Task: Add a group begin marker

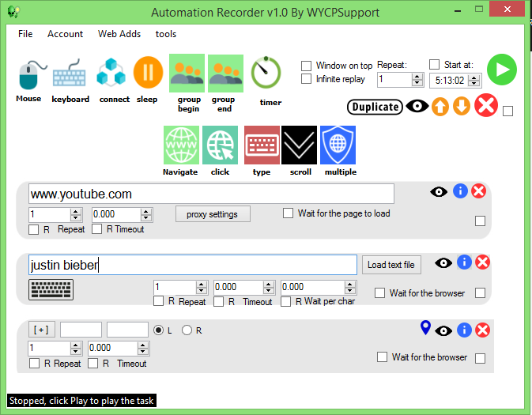Action: [187, 73]
